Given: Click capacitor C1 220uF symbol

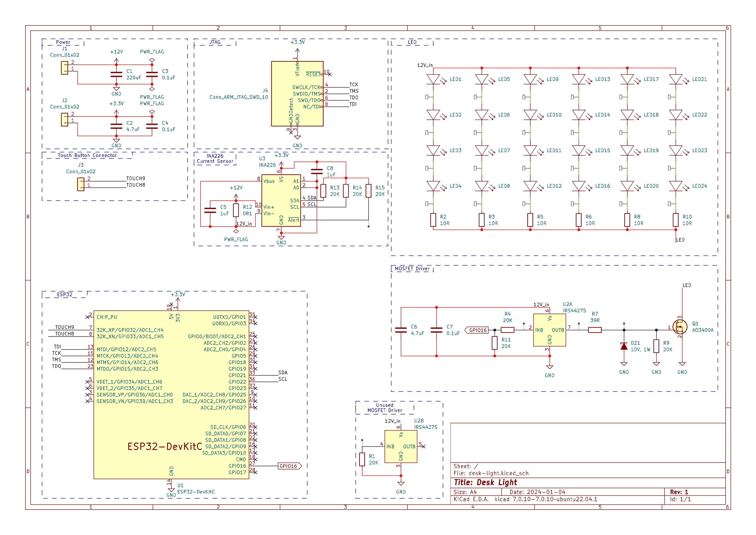Looking at the screenshot, I should 116,74.
